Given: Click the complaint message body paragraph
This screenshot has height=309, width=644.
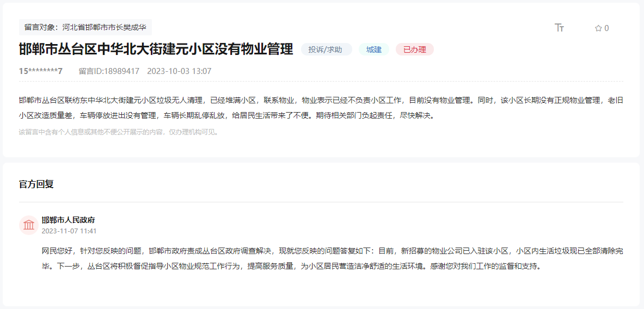Looking at the screenshot, I should [x=321, y=108].
